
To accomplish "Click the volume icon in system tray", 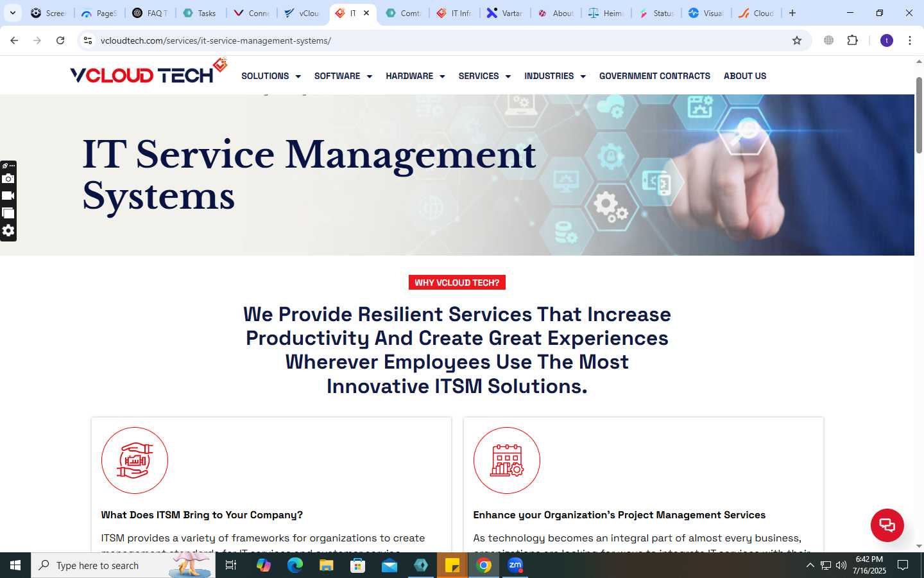I will [x=841, y=565].
